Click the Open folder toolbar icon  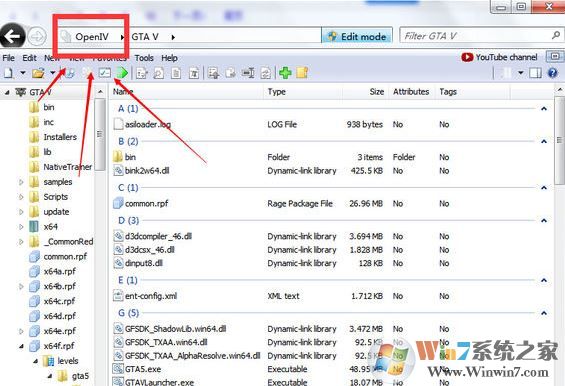click(x=38, y=73)
